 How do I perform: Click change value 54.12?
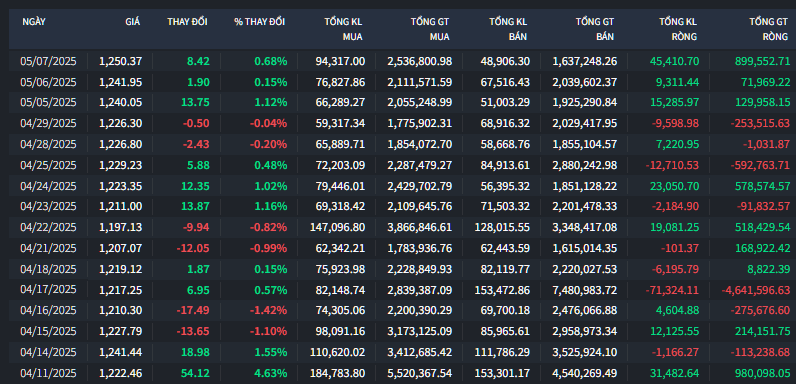click(195, 373)
